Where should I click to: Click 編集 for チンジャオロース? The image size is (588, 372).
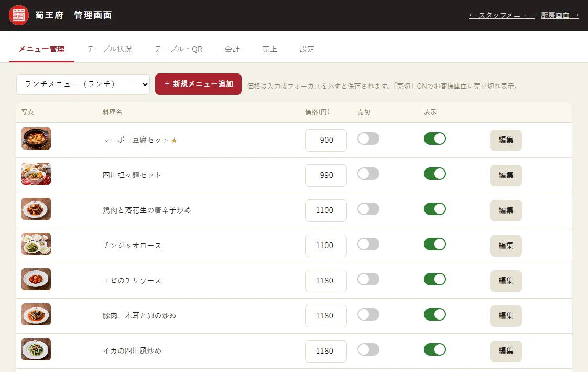506,246
